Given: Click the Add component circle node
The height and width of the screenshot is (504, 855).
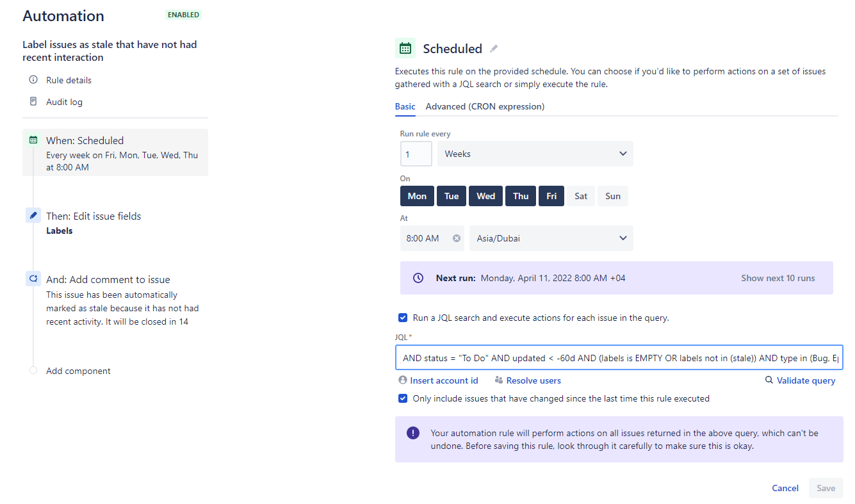Looking at the screenshot, I should tap(33, 371).
